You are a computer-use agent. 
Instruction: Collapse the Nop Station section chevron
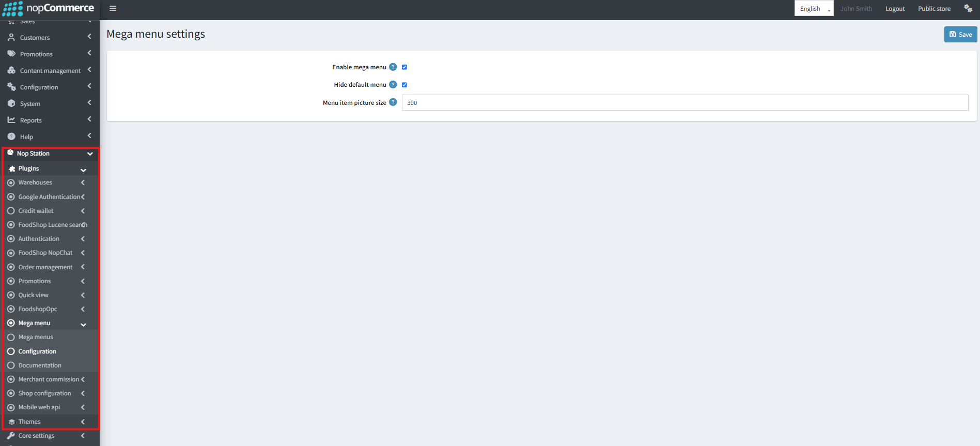tap(90, 153)
